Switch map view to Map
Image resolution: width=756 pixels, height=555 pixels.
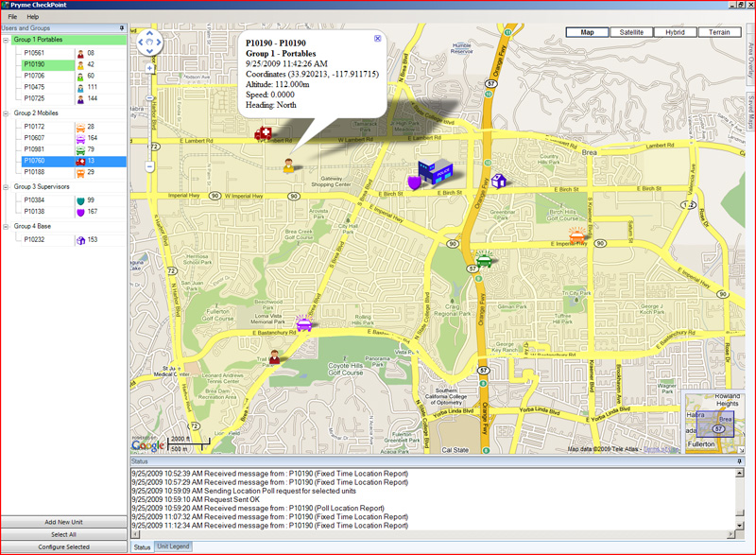click(587, 32)
